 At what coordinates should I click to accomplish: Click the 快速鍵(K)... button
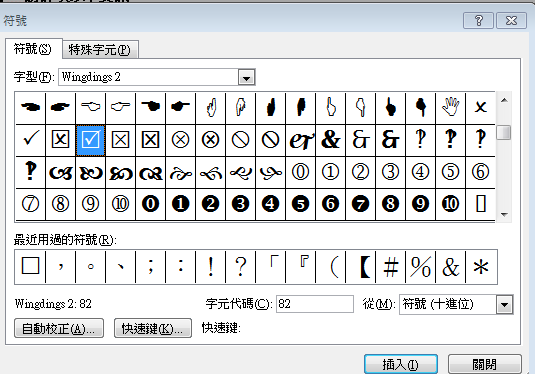click(153, 329)
